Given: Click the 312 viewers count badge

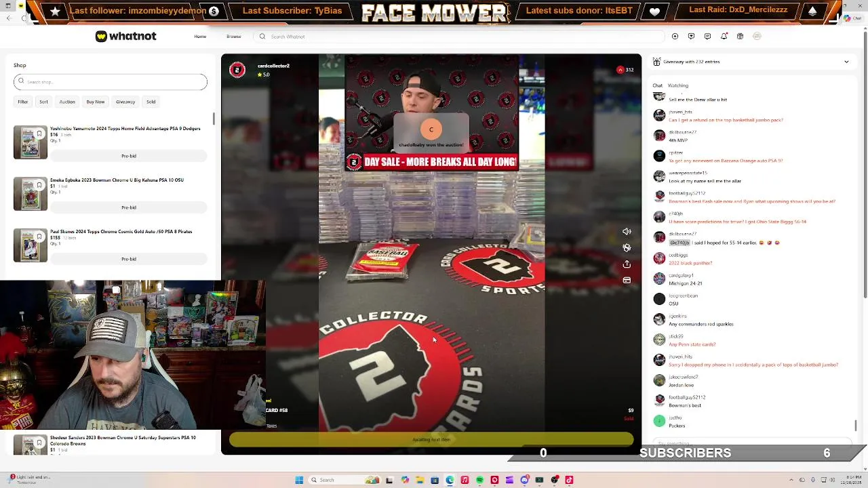Looking at the screenshot, I should point(625,70).
